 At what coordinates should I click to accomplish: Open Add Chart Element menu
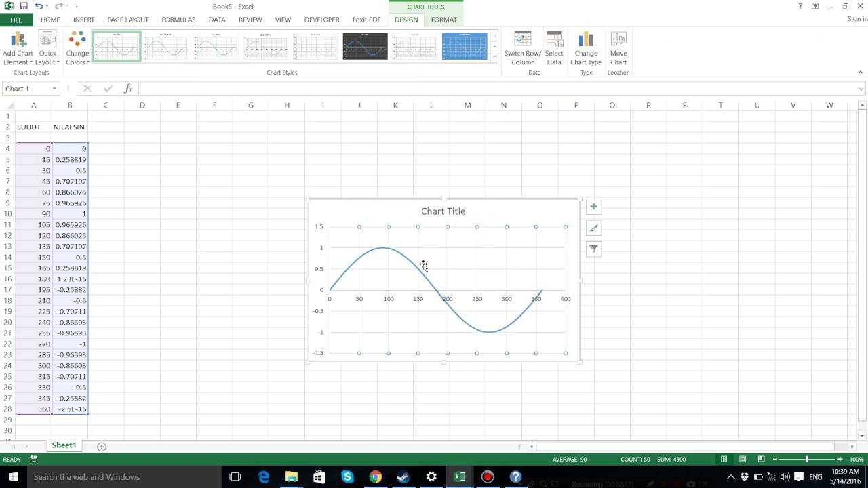click(18, 48)
